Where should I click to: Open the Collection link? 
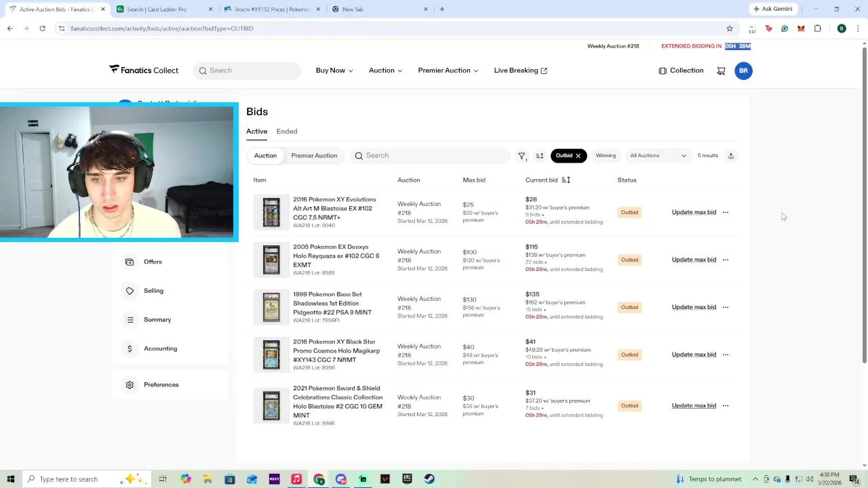click(681, 70)
